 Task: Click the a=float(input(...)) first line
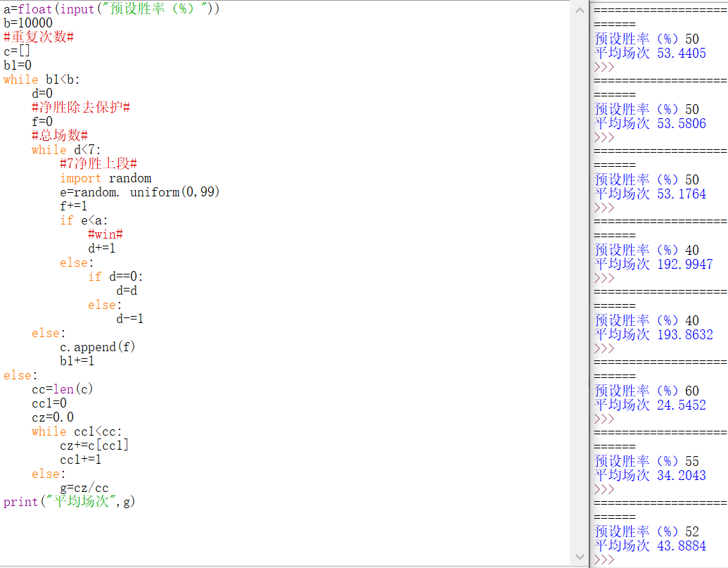pos(111,9)
